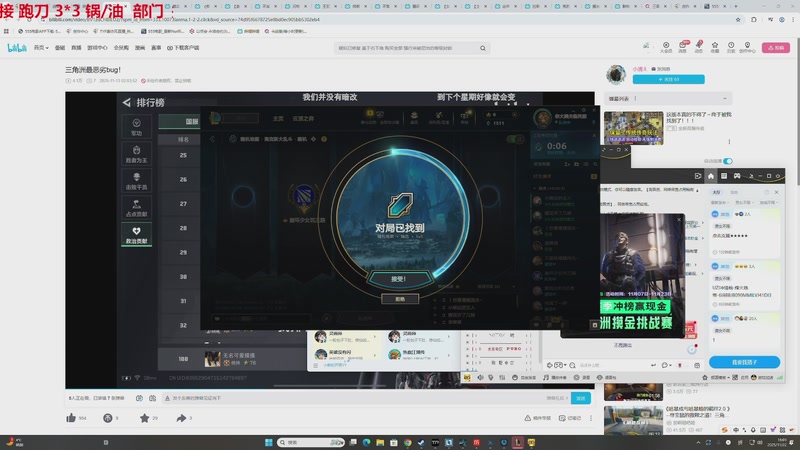Click the coin icon under the video

click(x=108, y=418)
